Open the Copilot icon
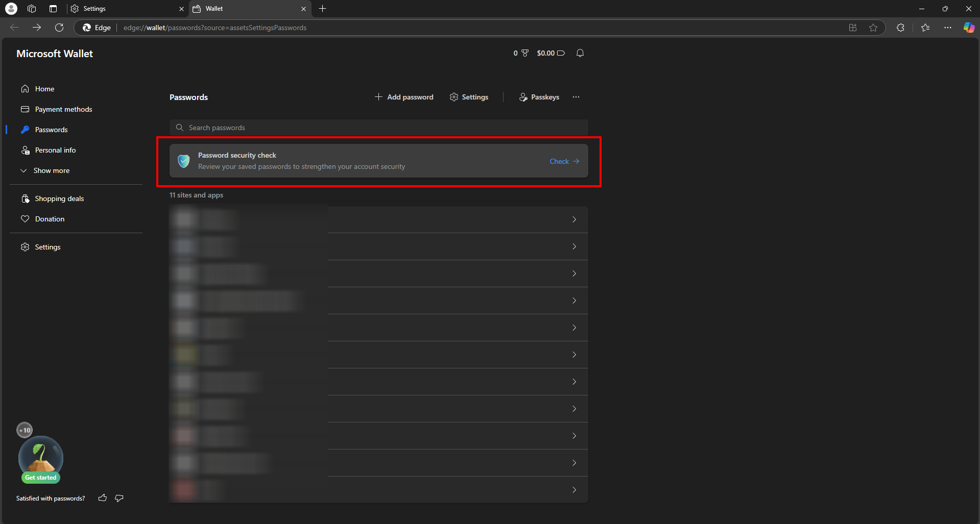Viewport: 980px width, 524px height. 969,28
